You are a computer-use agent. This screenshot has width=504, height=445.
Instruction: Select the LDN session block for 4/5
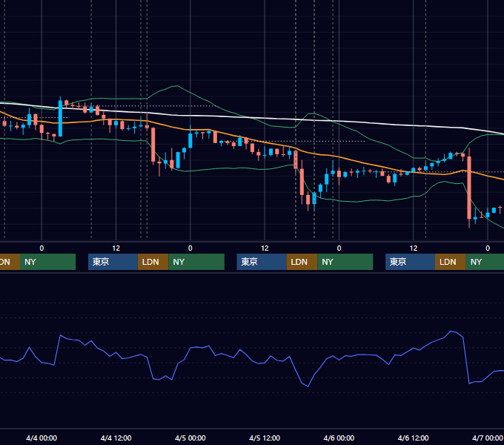coord(302,262)
